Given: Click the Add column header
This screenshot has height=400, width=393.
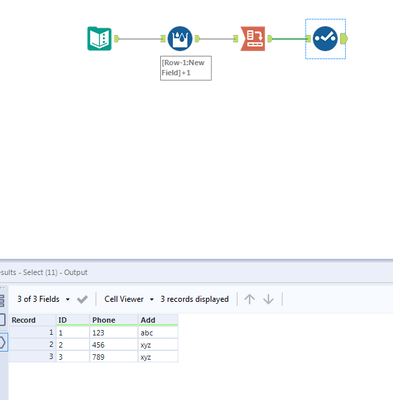Looking at the screenshot, I should pyautogui.click(x=158, y=320).
